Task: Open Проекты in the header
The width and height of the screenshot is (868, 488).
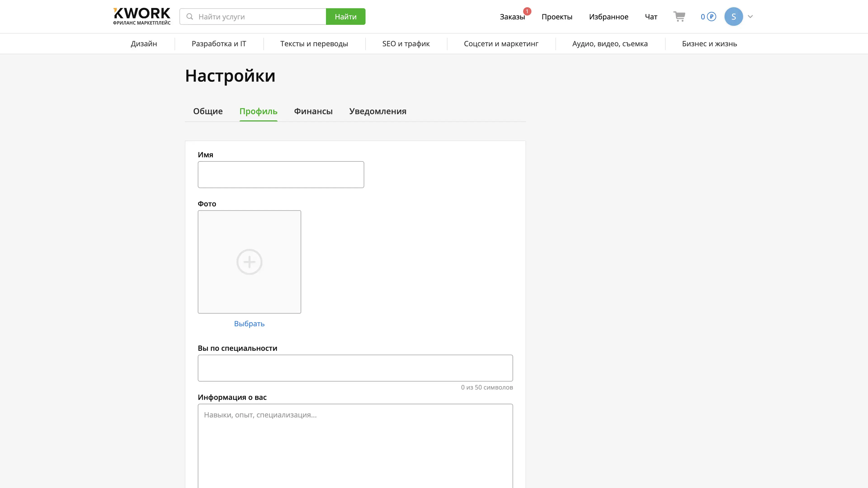Action: (557, 17)
